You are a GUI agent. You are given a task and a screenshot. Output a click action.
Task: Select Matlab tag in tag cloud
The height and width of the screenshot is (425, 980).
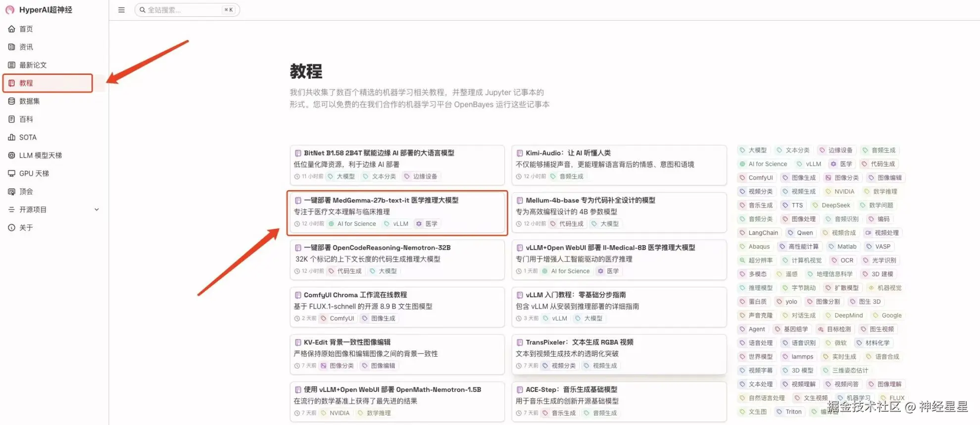843,247
